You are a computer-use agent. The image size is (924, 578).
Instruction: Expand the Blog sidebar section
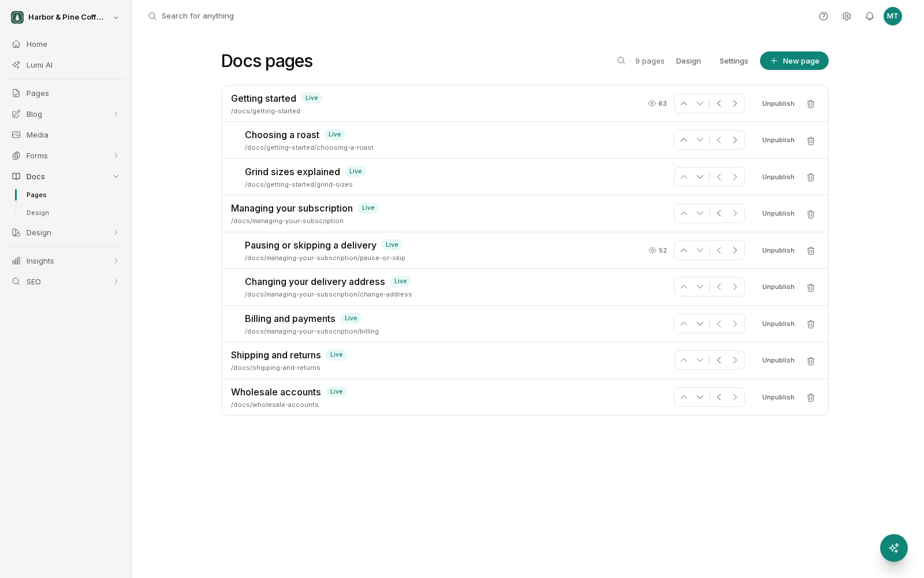(116, 114)
